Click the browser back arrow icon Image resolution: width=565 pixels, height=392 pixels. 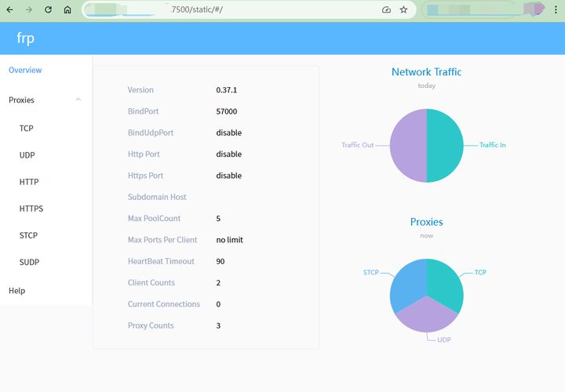point(9,9)
